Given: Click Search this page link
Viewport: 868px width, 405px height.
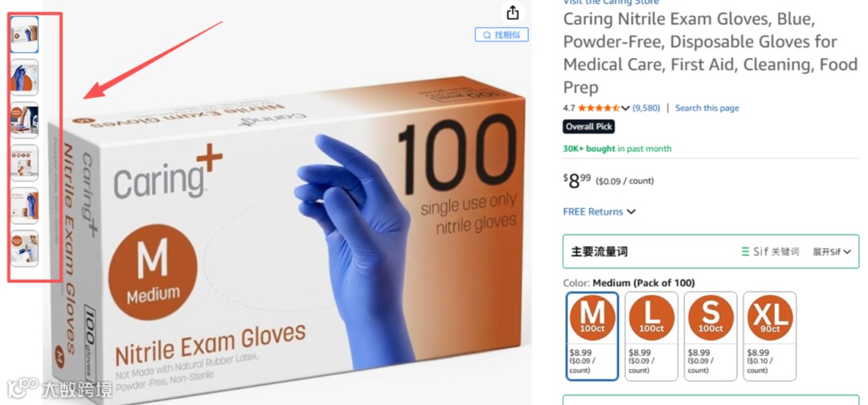Looking at the screenshot, I should tap(707, 108).
